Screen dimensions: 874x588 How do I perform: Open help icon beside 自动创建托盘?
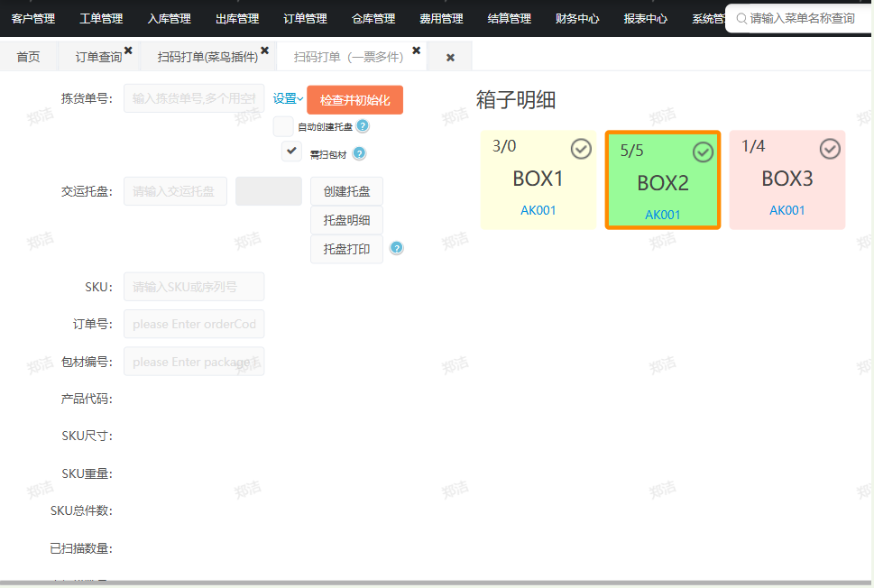coord(363,126)
